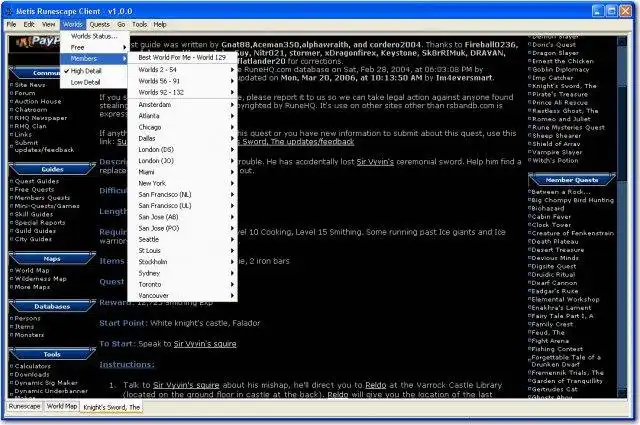640x425 pixels.
Task: Open the RHQ Newspaper link
Action: pyautogui.click(x=40, y=118)
